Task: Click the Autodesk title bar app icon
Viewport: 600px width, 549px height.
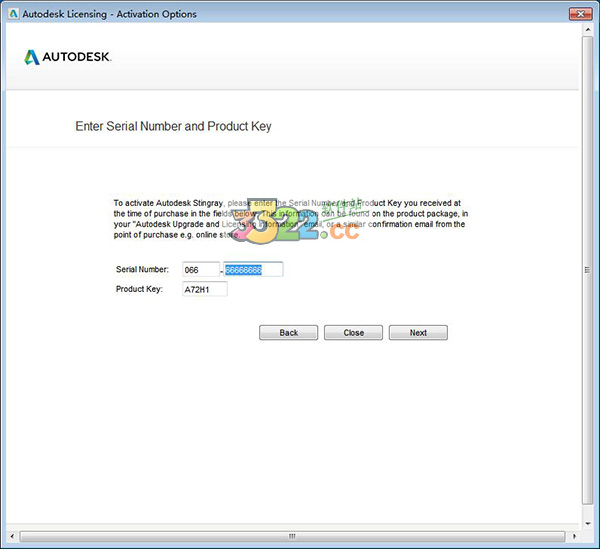Action: coord(13,14)
